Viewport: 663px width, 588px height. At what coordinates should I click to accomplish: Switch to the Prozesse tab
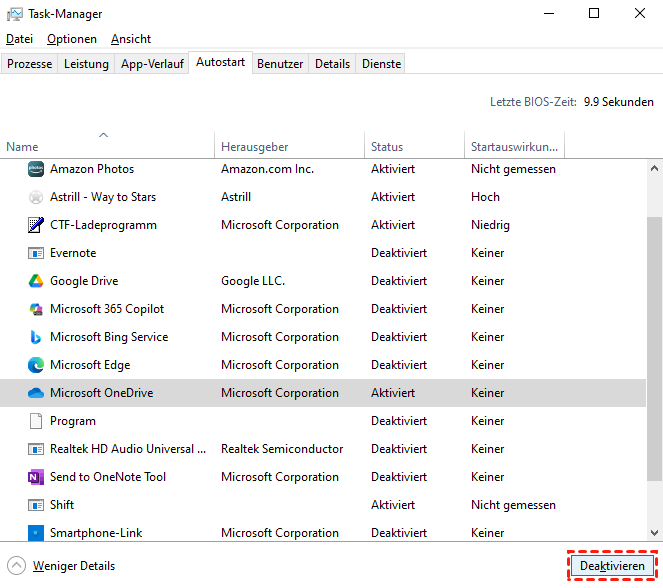tap(29, 64)
